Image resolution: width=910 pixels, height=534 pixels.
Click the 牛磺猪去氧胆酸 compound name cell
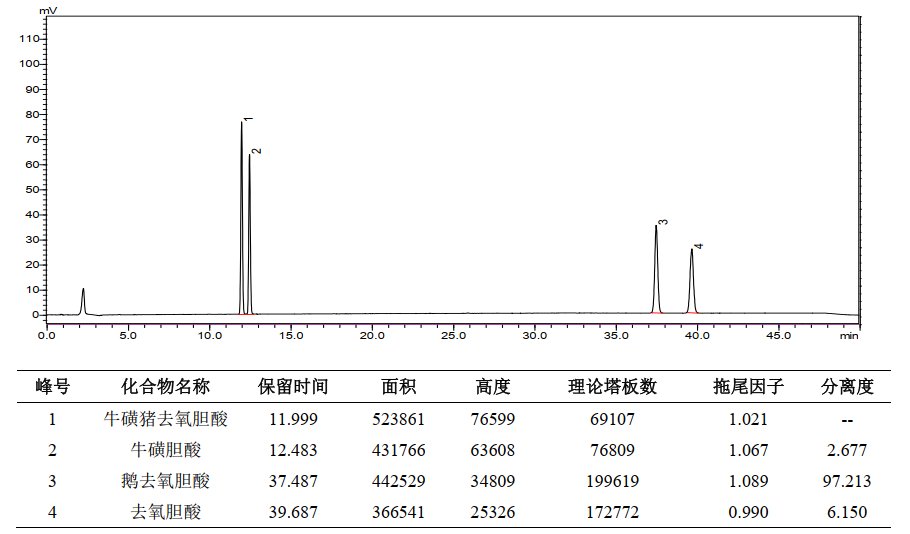(166, 419)
